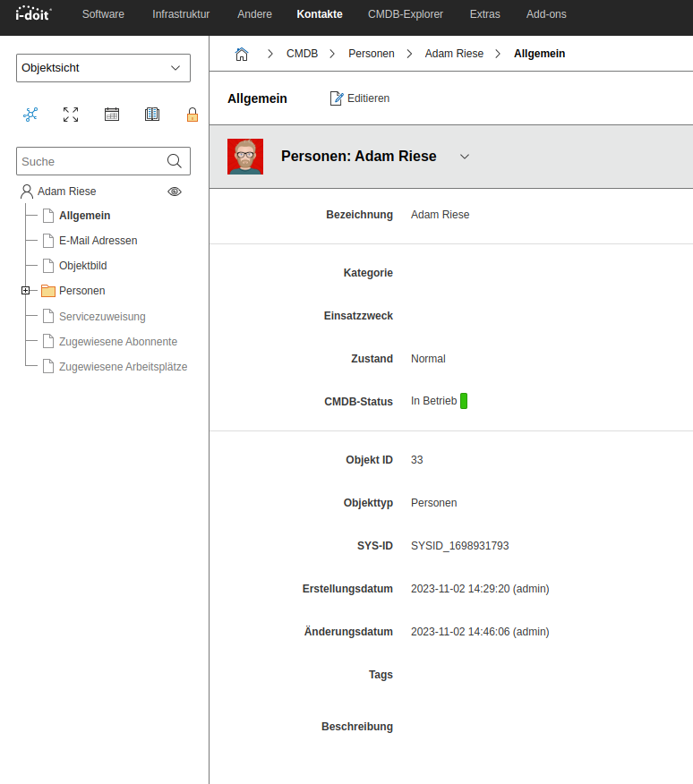Go to Personen in the breadcrumb
This screenshot has height=784, width=693.
coord(371,54)
